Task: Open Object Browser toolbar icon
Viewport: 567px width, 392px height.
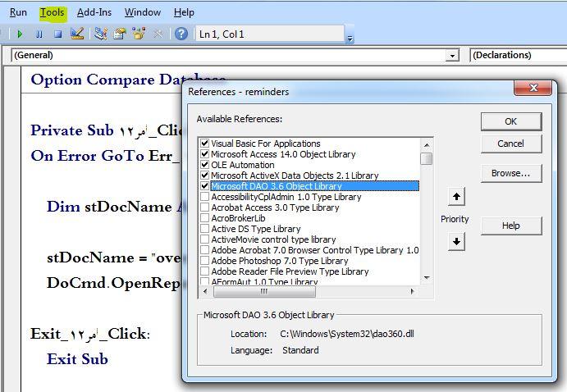Action: (x=139, y=34)
